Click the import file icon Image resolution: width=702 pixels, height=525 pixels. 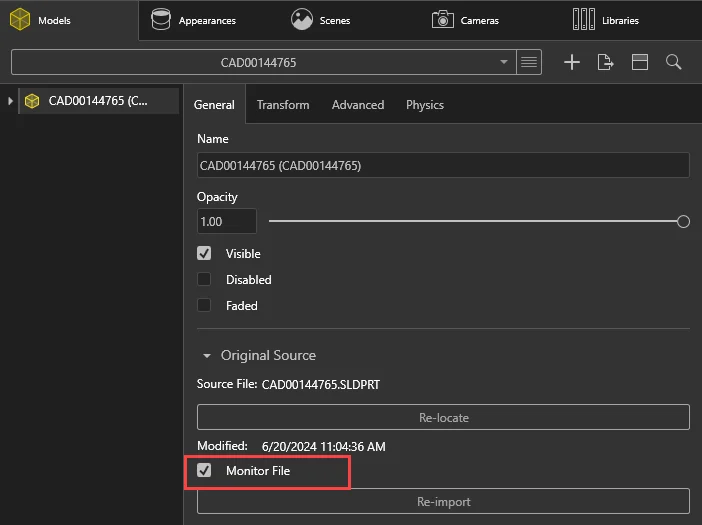(605, 62)
